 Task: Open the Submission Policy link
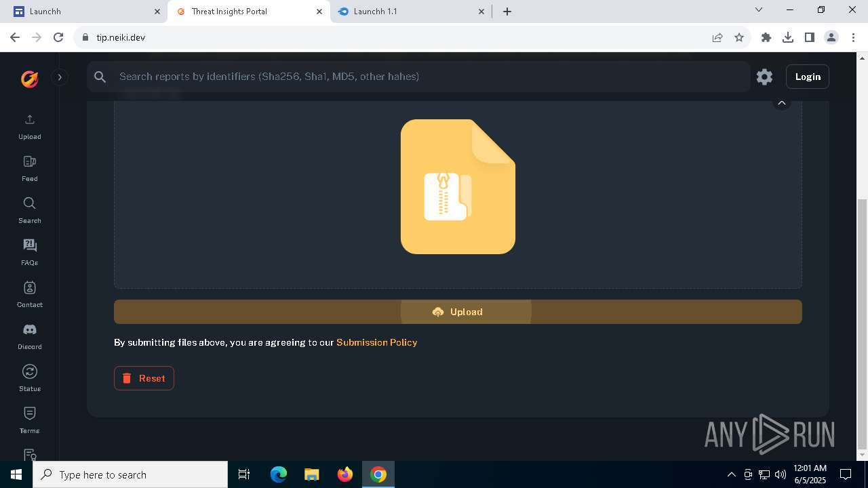[376, 342]
